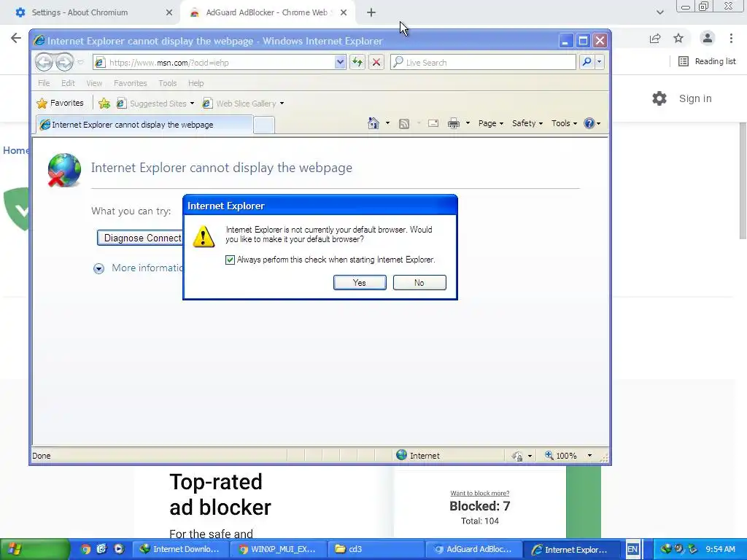Uncheck Always perform this check checkbox
Screen dimensions: 747x560
pyautogui.click(x=230, y=260)
